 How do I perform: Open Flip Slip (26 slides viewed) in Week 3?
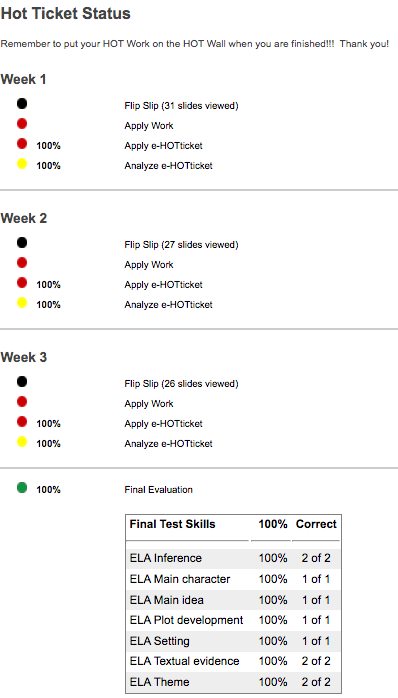pyautogui.click(x=181, y=384)
